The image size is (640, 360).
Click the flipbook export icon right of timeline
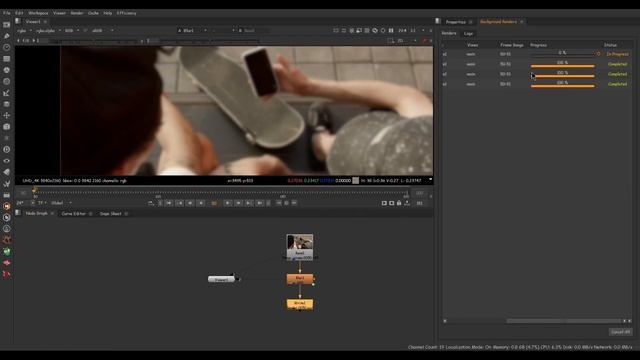click(x=407, y=203)
